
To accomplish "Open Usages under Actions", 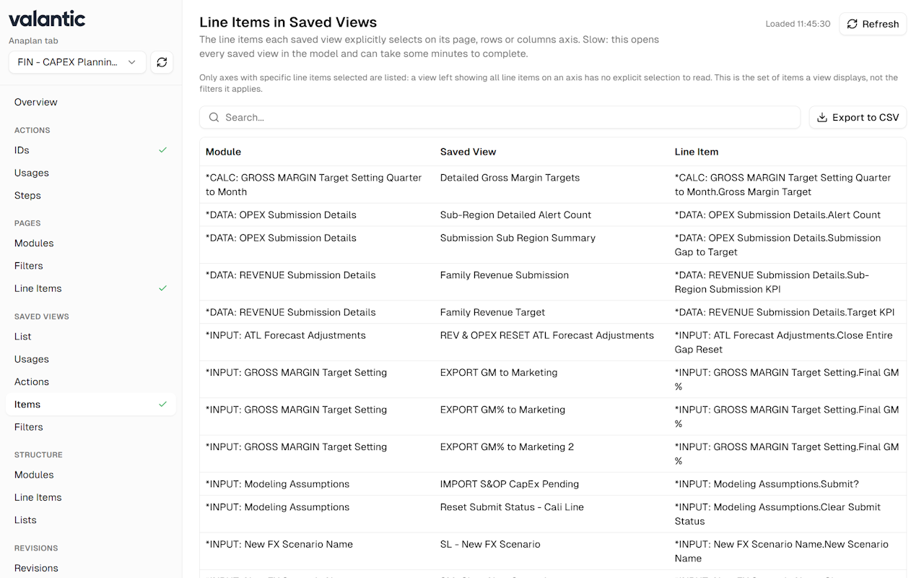I will coord(91,173).
